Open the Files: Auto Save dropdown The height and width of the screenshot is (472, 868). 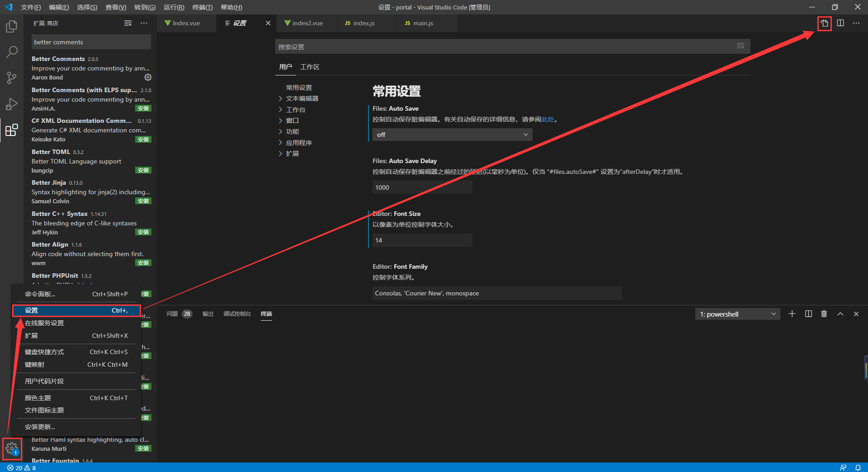[452, 134]
